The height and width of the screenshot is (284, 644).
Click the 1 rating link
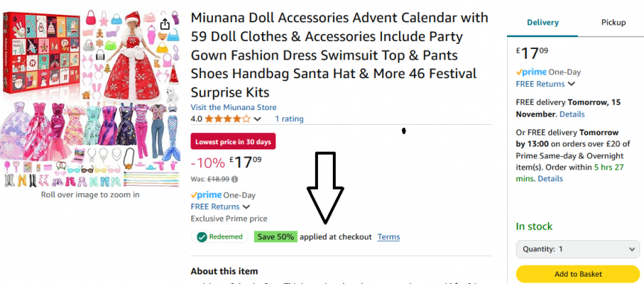(289, 119)
